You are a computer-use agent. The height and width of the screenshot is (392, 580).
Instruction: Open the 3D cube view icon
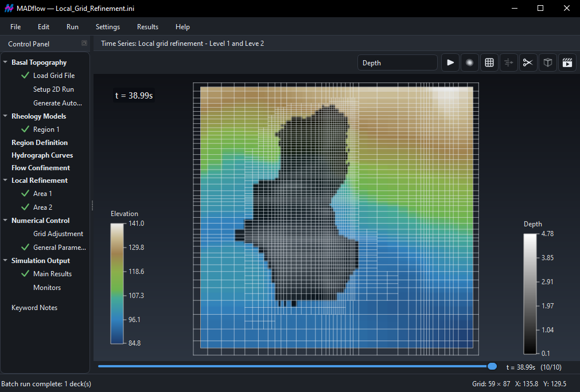pyautogui.click(x=547, y=63)
